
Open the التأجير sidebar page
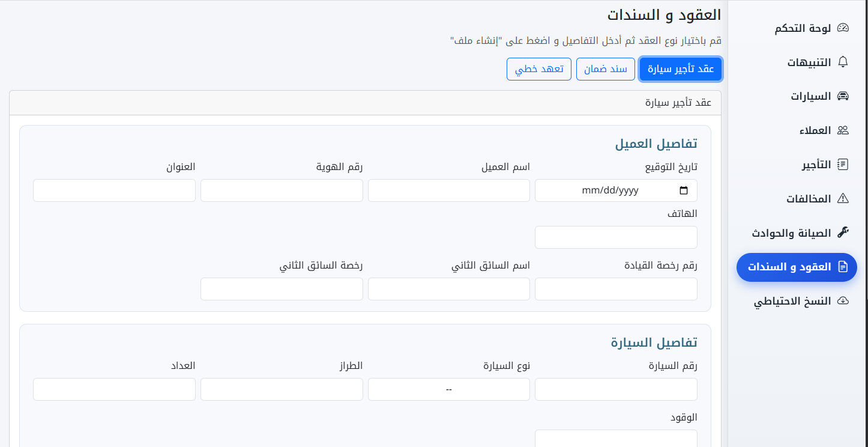797,165
